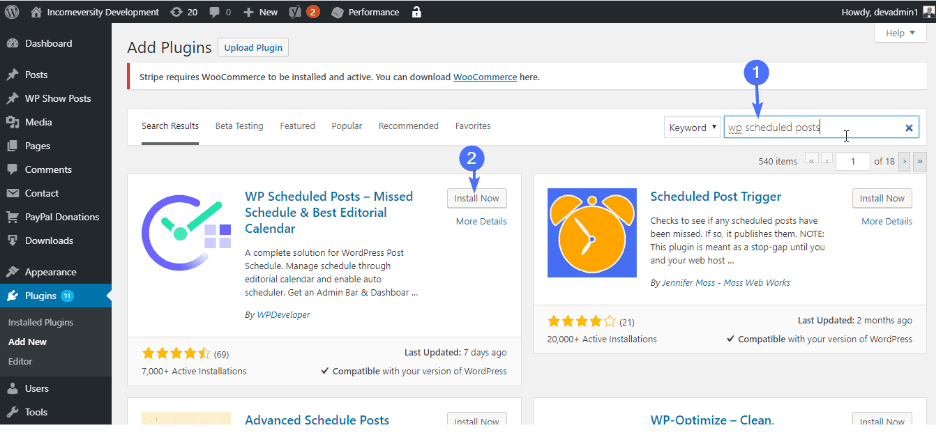Click the current page number field
This screenshot has width=938, height=439.
click(x=852, y=161)
